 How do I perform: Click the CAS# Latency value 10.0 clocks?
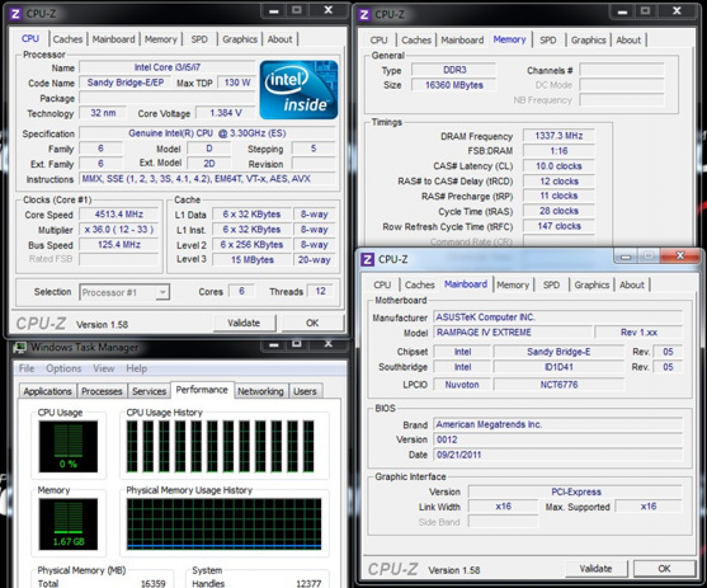click(559, 166)
